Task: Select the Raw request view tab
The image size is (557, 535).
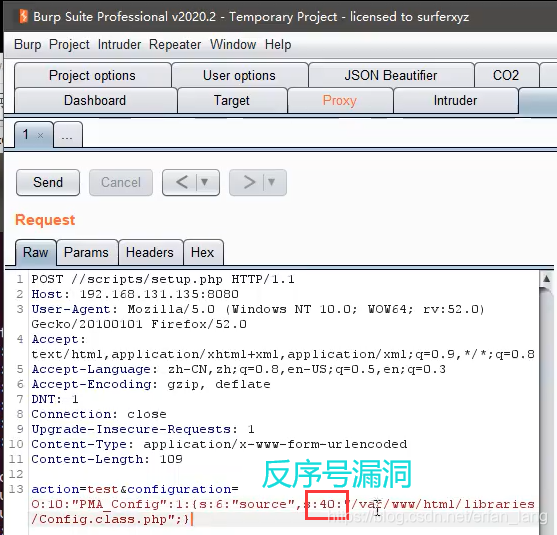Action: (36, 253)
